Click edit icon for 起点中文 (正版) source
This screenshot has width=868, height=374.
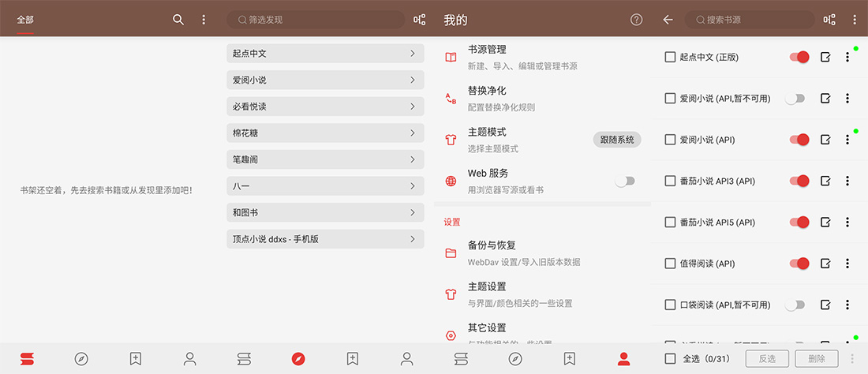[825, 57]
